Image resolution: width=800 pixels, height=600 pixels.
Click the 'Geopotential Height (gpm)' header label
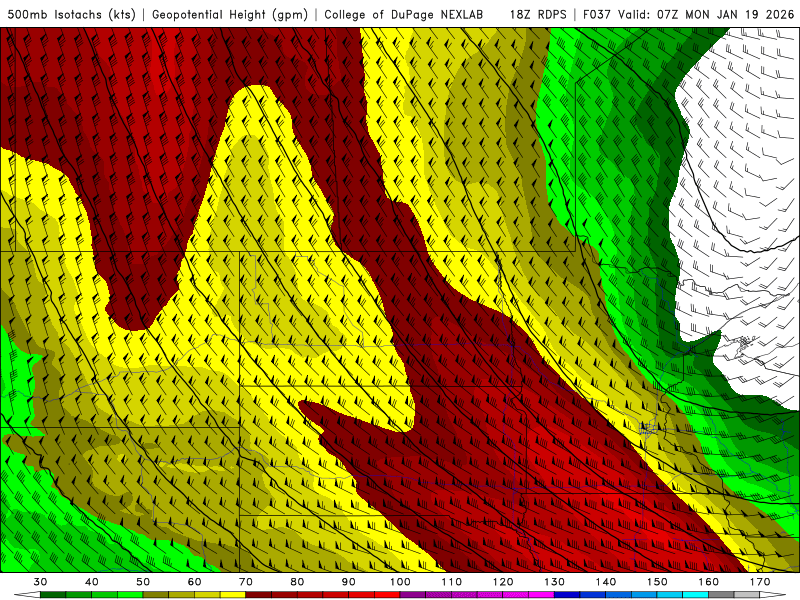[230, 15]
